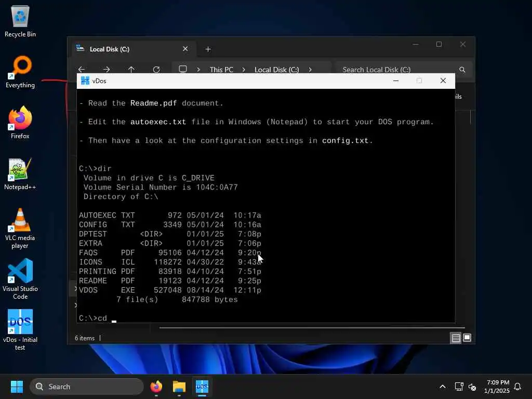
Task: Close the Local Disk (C:) tab
Action: pyautogui.click(x=185, y=49)
